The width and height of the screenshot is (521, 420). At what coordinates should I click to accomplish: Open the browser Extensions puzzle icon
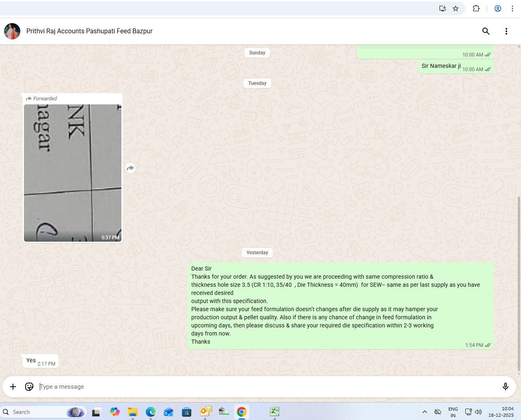coord(476,9)
